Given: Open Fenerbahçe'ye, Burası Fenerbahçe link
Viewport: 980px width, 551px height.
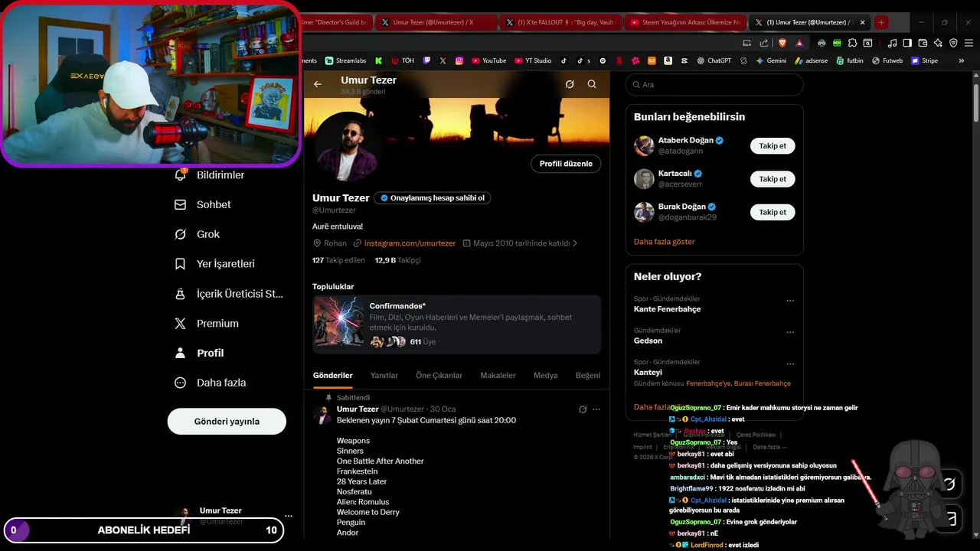Looking at the screenshot, I should [738, 383].
